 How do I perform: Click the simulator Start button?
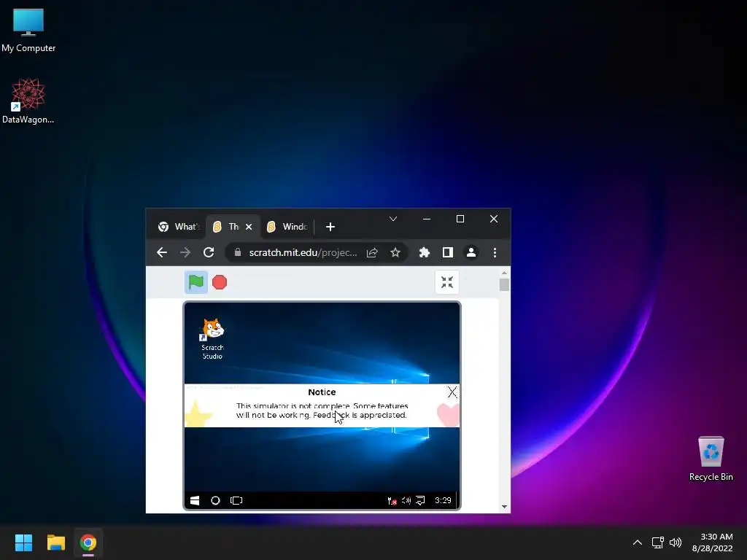(x=194, y=500)
